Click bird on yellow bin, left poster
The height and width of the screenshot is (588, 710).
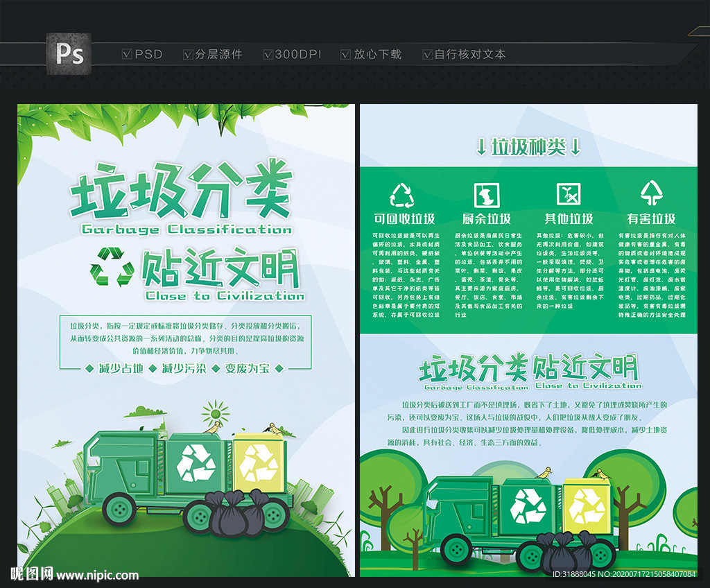(x=273, y=429)
